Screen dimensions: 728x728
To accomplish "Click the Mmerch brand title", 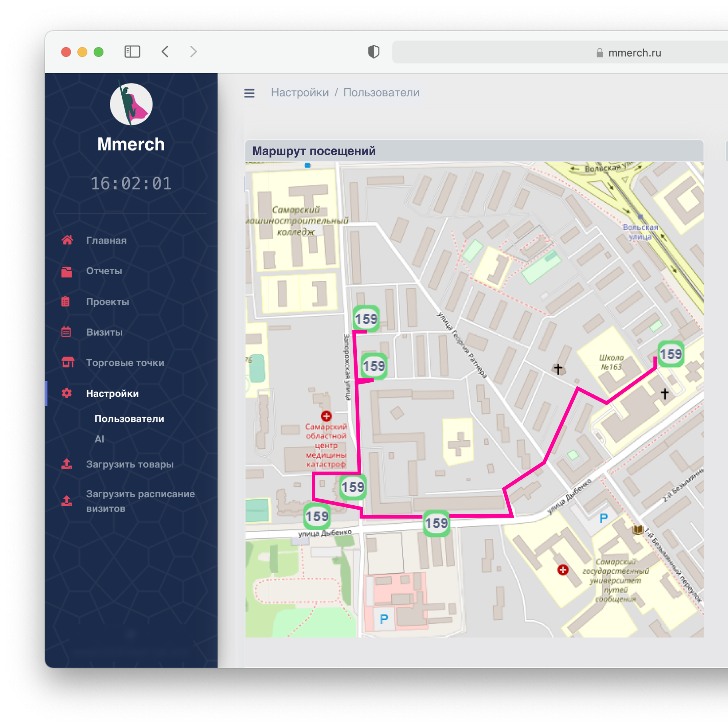I will click(x=131, y=144).
